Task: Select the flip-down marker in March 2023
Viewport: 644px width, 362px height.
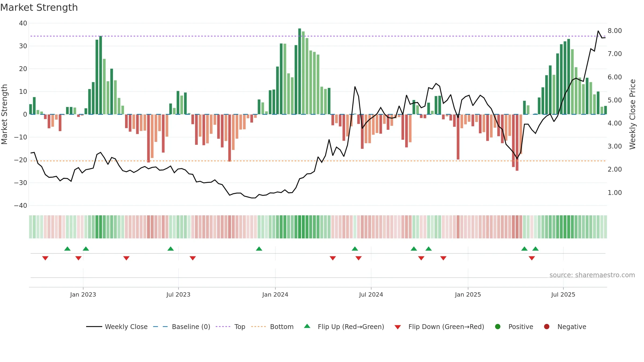Action: [126, 258]
